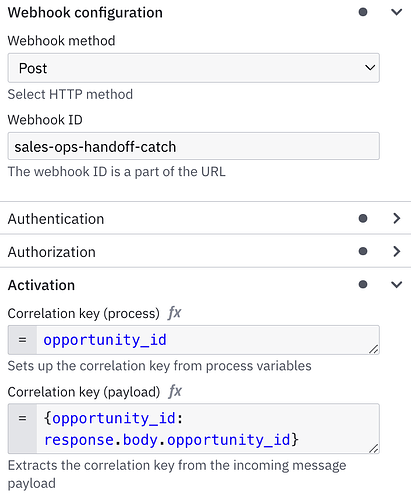Click the fx icon beside Correlation key (payload)
The image size is (411, 500).
pos(175,391)
